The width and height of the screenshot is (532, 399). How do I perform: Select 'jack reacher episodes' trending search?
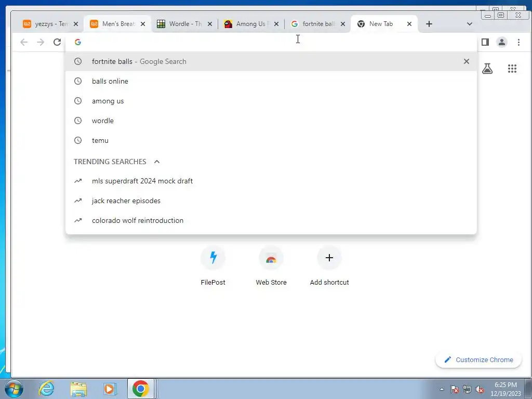[x=271, y=201]
